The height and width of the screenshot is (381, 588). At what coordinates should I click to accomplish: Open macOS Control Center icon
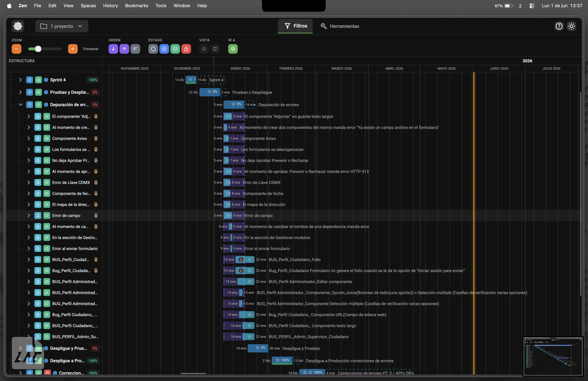[532, 6]
